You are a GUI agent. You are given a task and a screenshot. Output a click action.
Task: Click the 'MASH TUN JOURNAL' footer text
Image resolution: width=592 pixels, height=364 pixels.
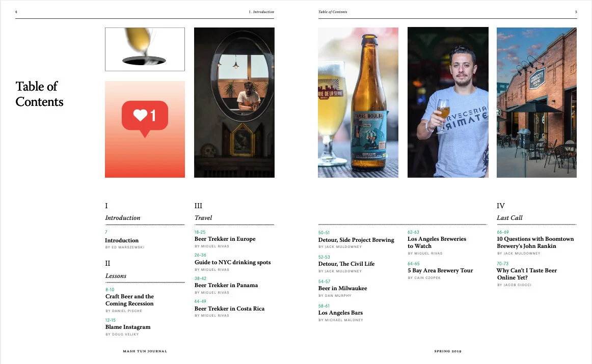[x=145, y=351]
